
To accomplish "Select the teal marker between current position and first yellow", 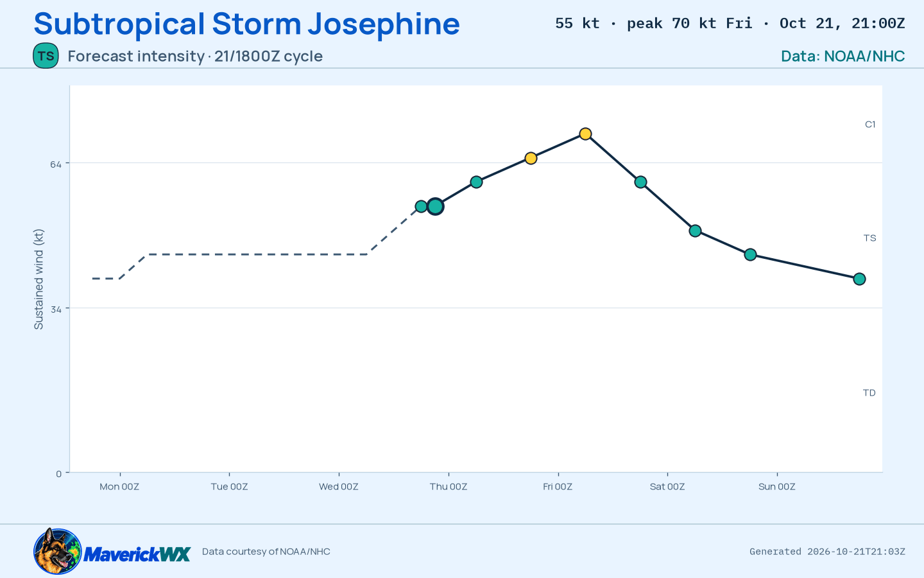I will (476, 182).
